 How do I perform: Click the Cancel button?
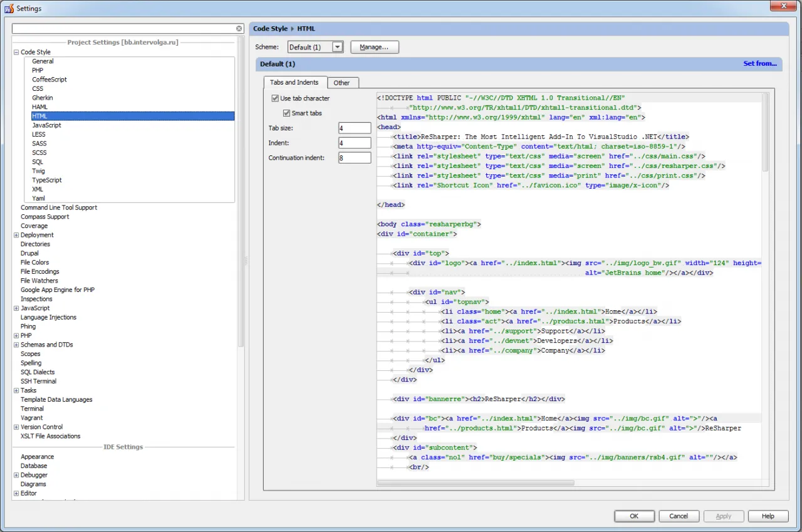pyautogui.click(x=679, y=516)
